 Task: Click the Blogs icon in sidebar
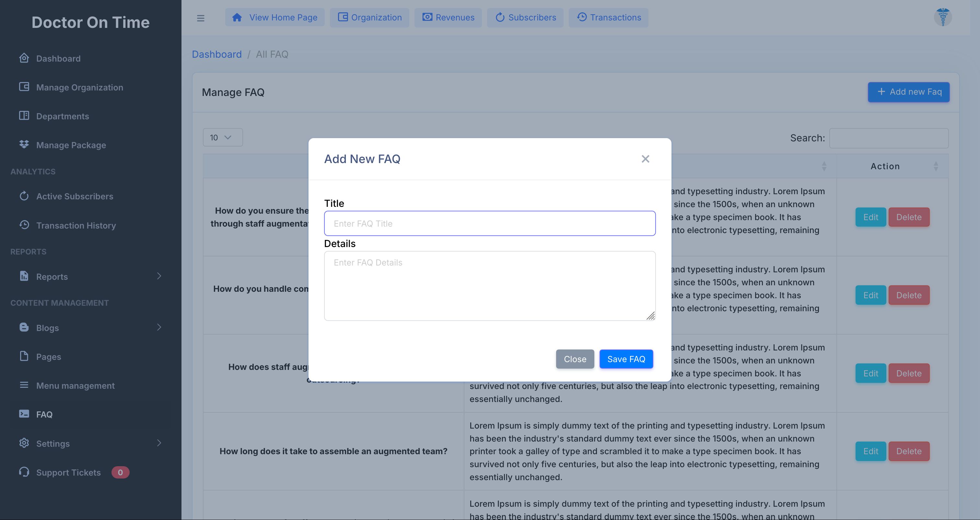coord(24,327)
